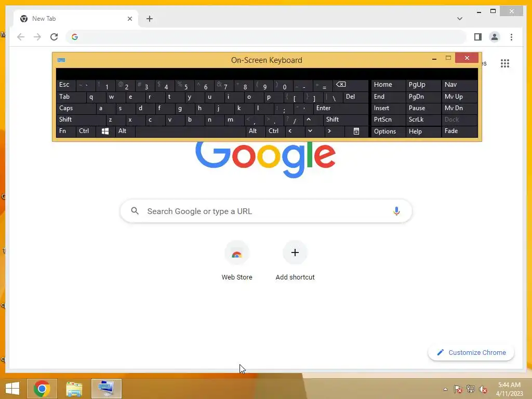Toggle ScrLk key on keyboard
The height and width of the screenshot is (399, 532).
423,119
